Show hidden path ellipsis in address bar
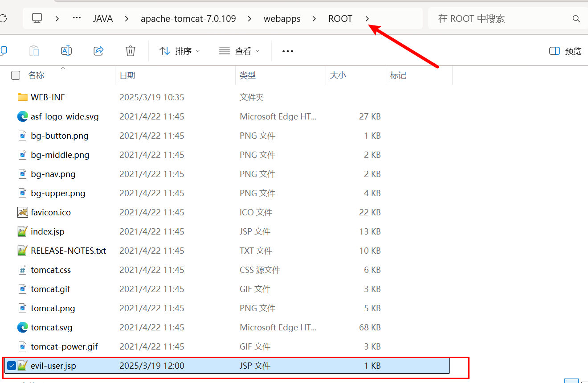 click(77, 18)
